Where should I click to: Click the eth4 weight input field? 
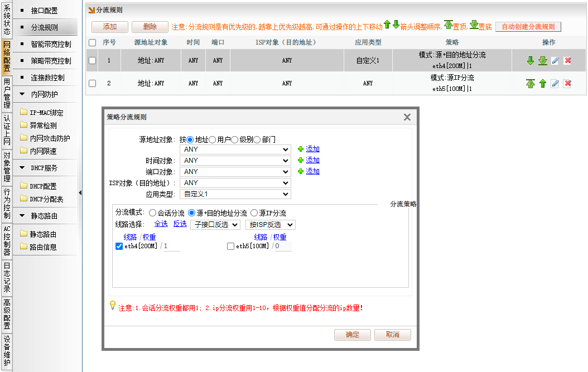(171, 246)
